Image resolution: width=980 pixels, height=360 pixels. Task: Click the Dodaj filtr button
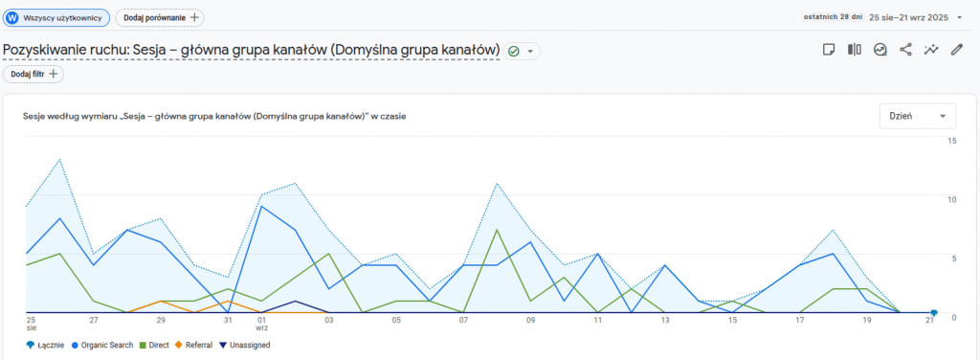pyautogui.click(x=33, y=74)
